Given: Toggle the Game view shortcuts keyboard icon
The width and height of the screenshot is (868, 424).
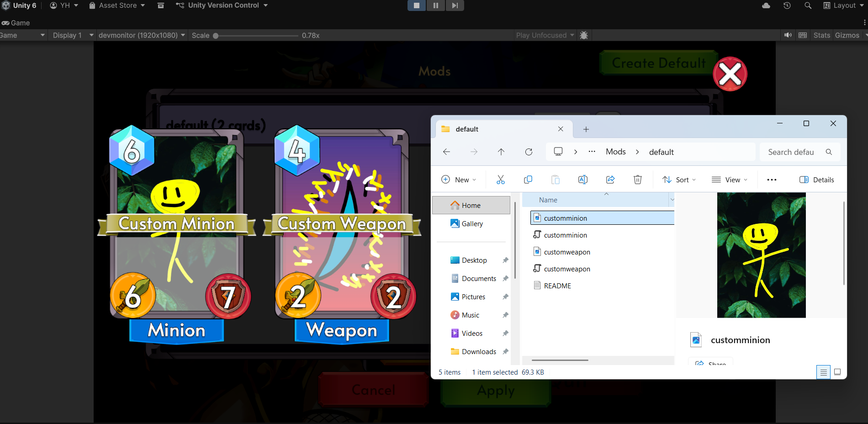Looking at the screenshot, I should click(803, 35).
